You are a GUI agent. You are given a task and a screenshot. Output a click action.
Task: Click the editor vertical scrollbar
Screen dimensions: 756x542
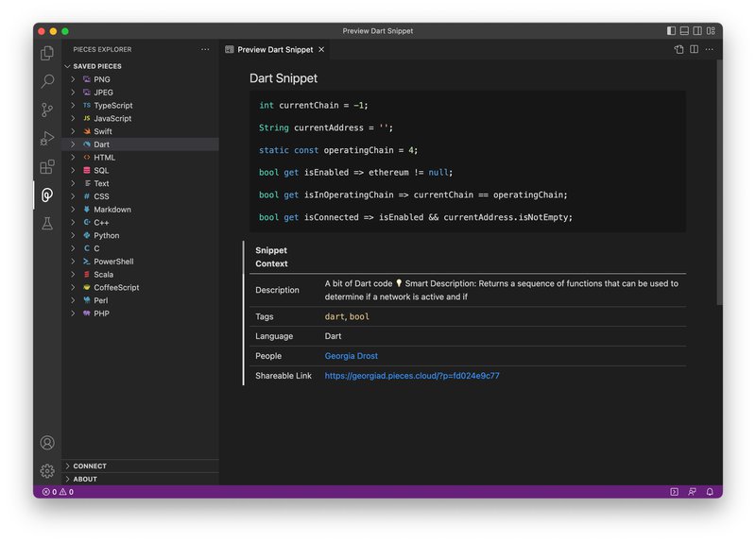[x=719, y=182]
